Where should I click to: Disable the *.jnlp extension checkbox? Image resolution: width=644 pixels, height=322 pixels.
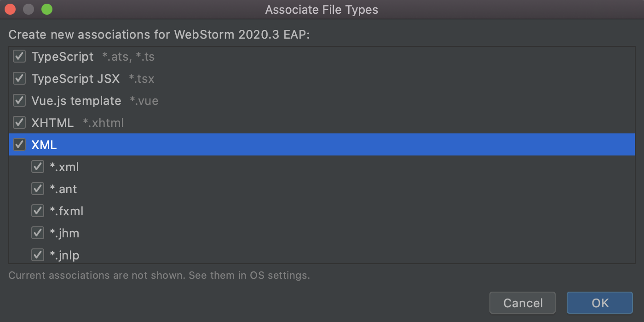(x=38, y=255)
